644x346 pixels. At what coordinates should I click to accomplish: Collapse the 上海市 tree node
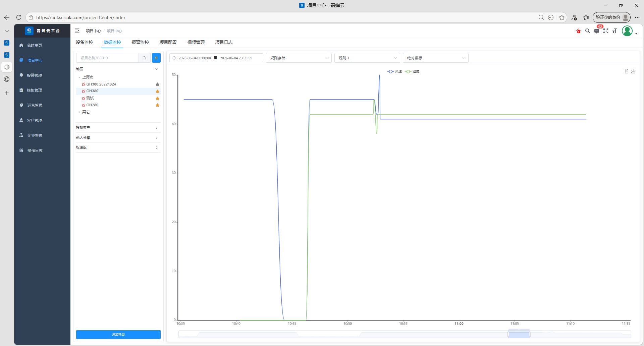pyautogui.click(x=79, y=77)
